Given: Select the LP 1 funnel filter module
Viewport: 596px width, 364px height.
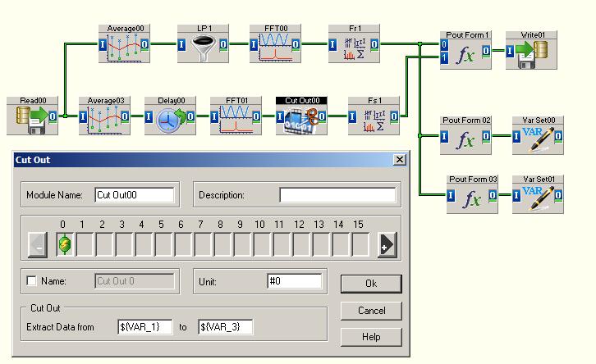Looking at the screenshot, I should [x=203, y=43].
